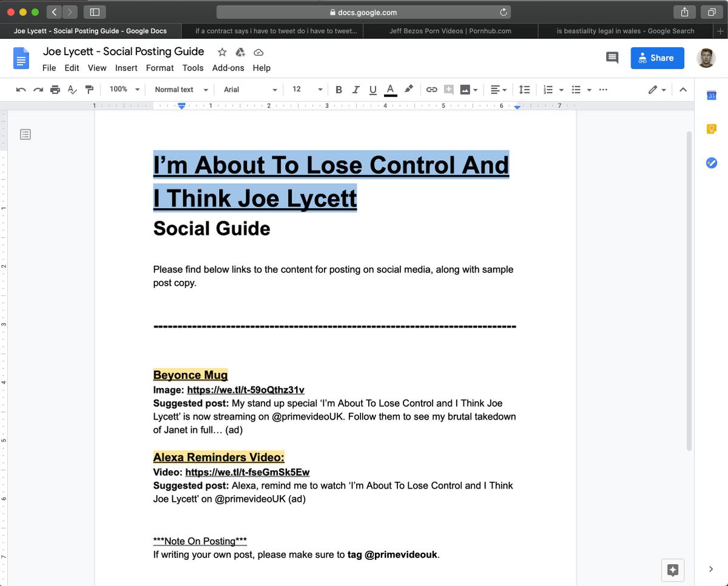Screen dimensions: 728x586
Task: Open Google Keep in side panel
Action: coord(712,129)
